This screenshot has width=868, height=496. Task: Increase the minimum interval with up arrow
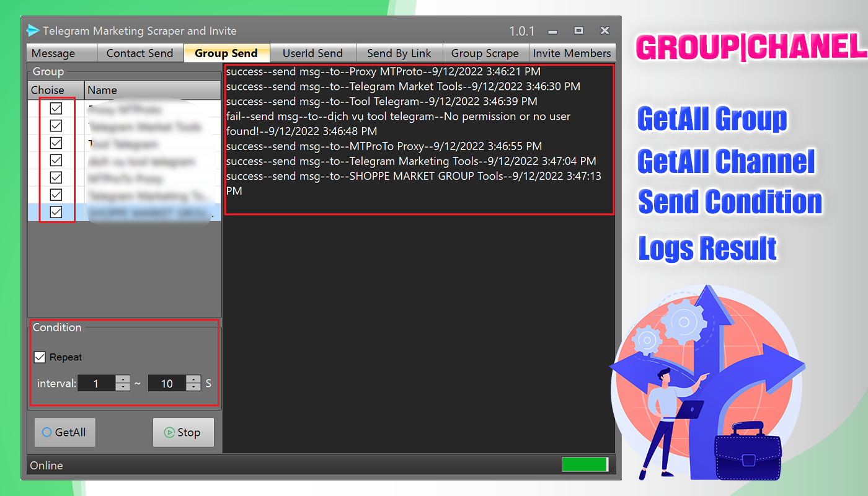click(x=123, y=379)
